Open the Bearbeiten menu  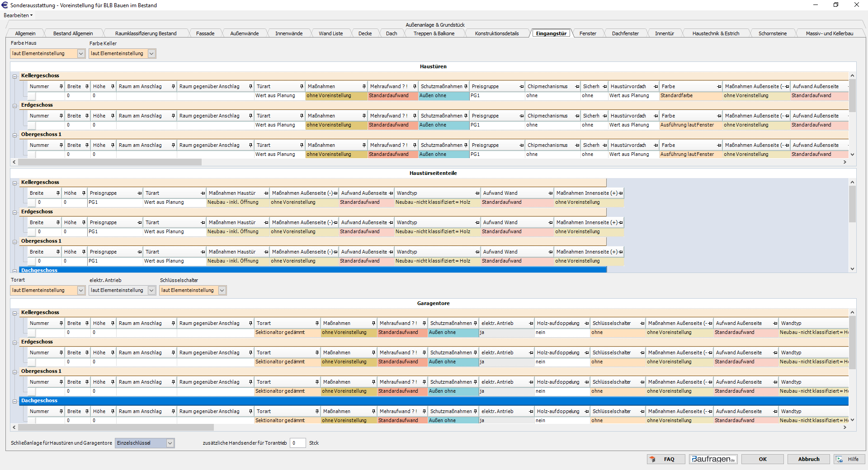tap(18, 15)
